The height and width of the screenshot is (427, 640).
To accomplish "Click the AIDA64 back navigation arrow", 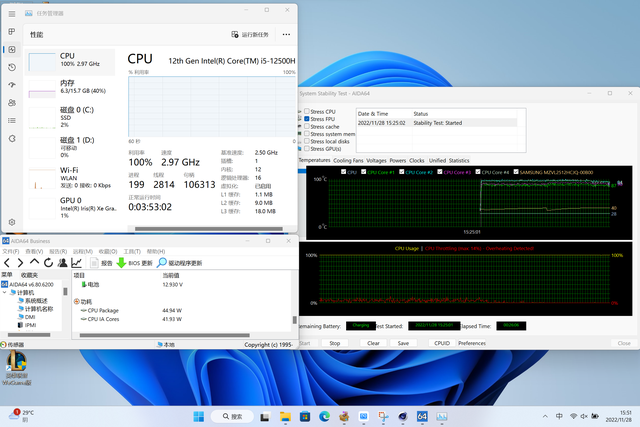I will click(x=6, y=262).
